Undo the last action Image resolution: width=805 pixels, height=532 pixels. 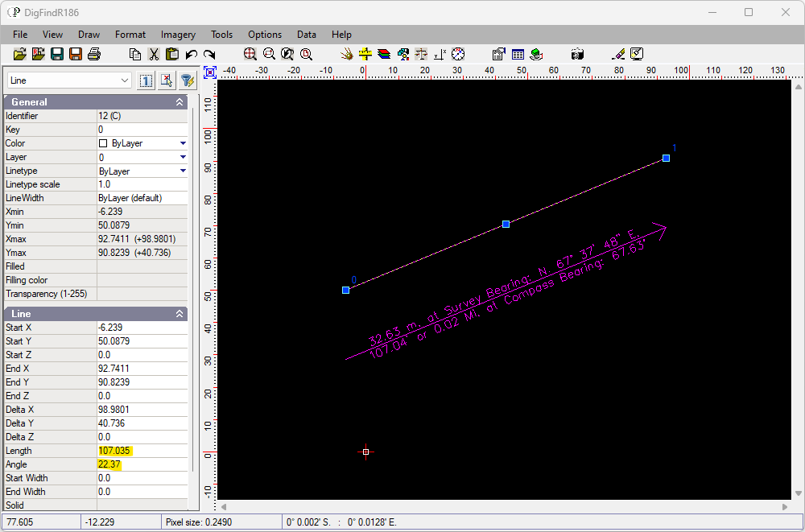191,54
